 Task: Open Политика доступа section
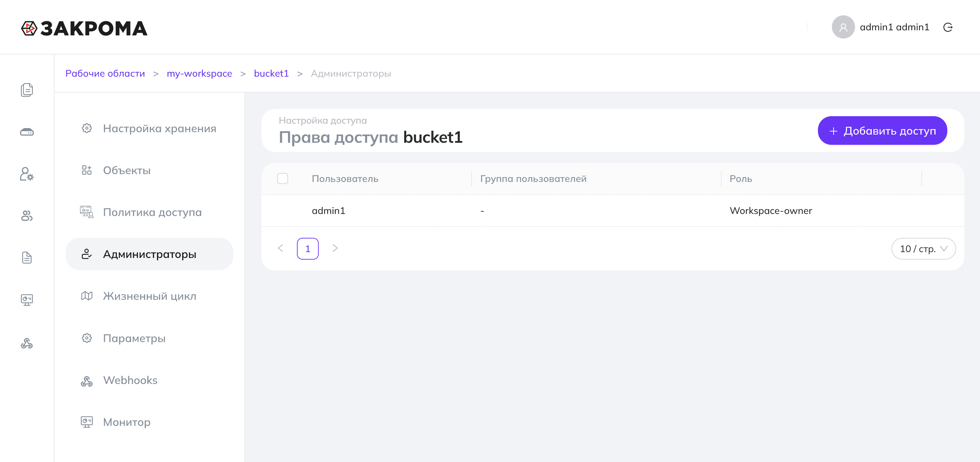149,212
